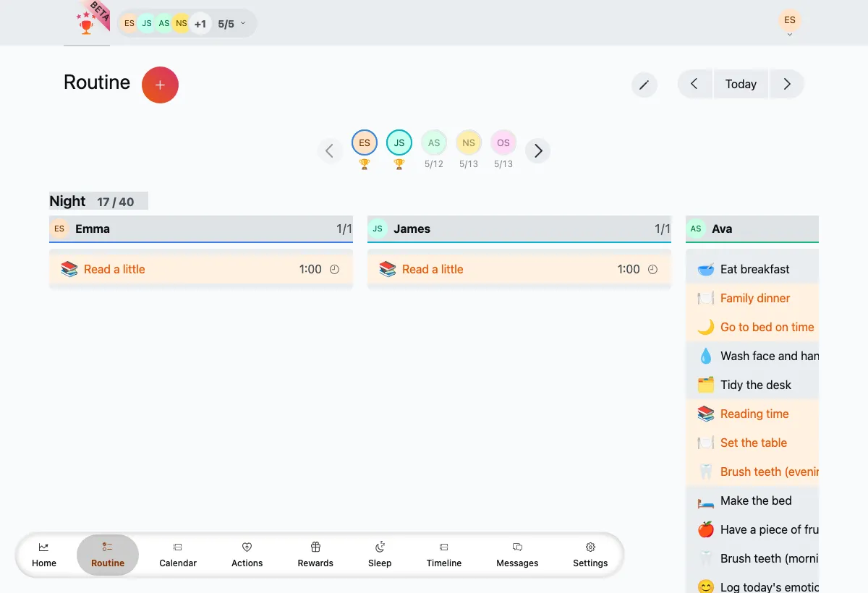Click the apple icon by Have a piece

click(706, 529)
